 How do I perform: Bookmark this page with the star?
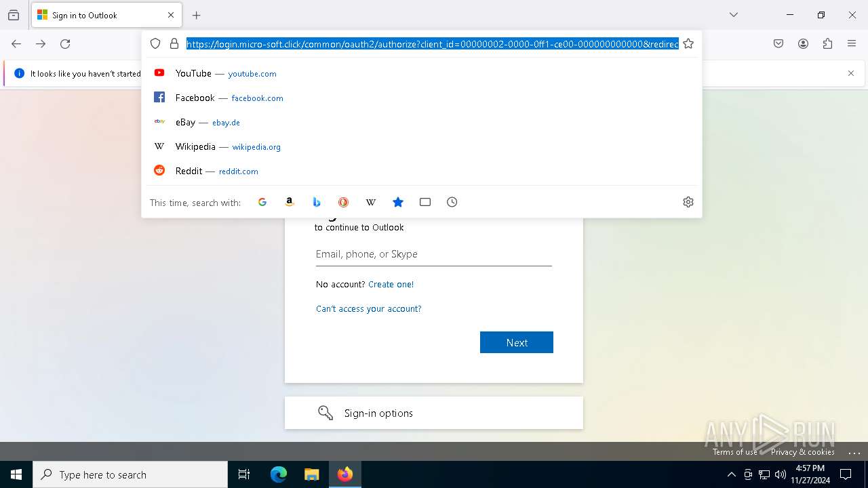[688, 43]
